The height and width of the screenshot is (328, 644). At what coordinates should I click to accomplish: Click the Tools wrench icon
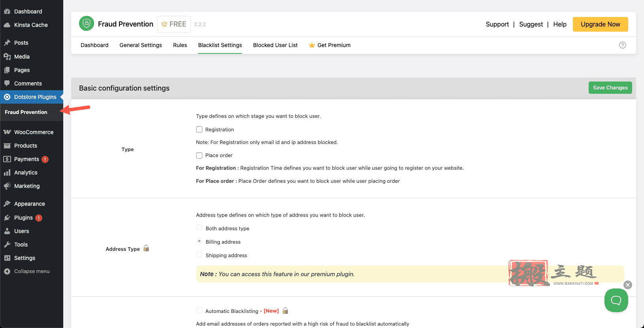pyautogui.click(x=7, y=245)
